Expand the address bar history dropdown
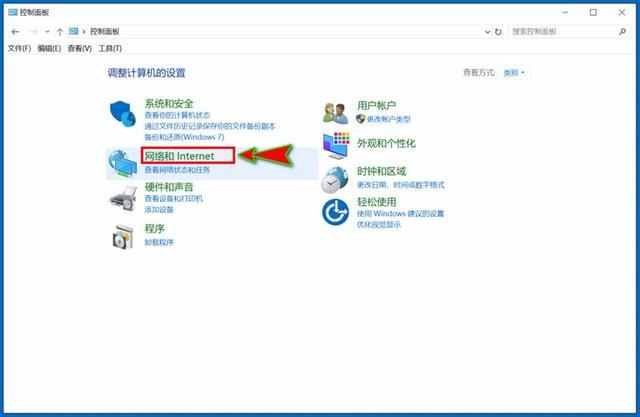This screenshot has height=417, width=640. click(x=486, y=32)
